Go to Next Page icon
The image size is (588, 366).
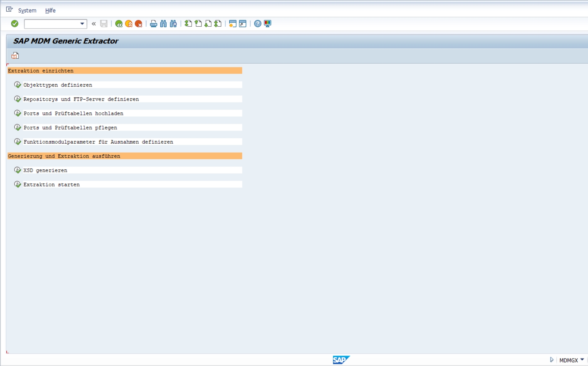click(x=208, y=24)
